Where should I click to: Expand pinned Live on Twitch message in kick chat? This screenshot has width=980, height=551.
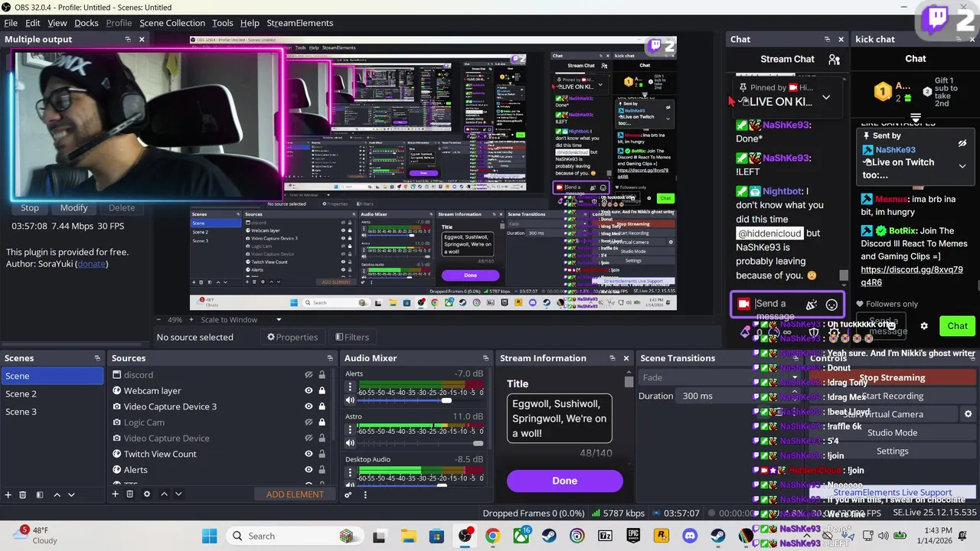point(962,166)
